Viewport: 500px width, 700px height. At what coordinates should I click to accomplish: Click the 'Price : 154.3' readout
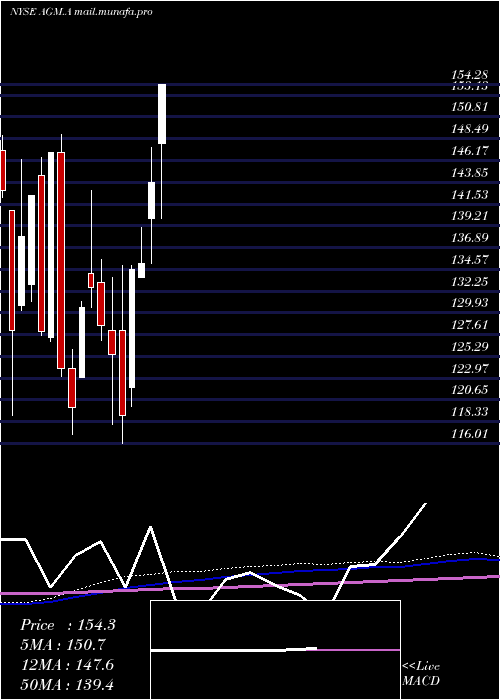[68, 625]
